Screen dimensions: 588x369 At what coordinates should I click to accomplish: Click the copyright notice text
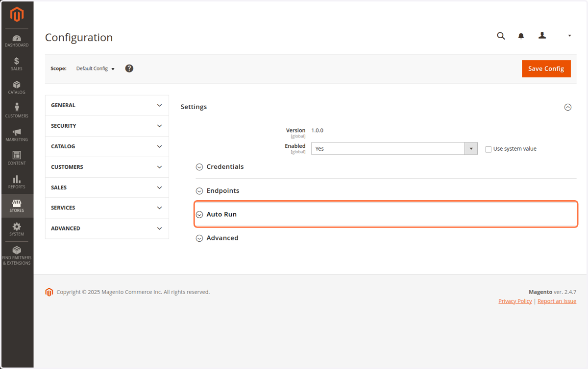tap(133, 292)
